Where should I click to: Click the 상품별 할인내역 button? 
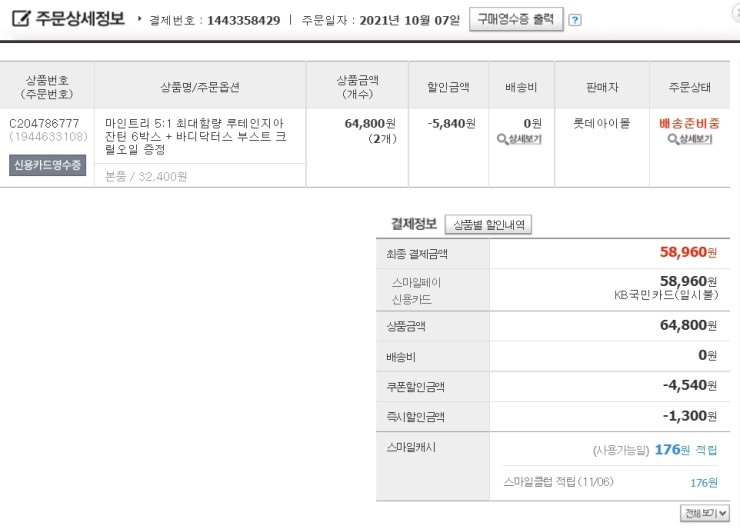488,225
